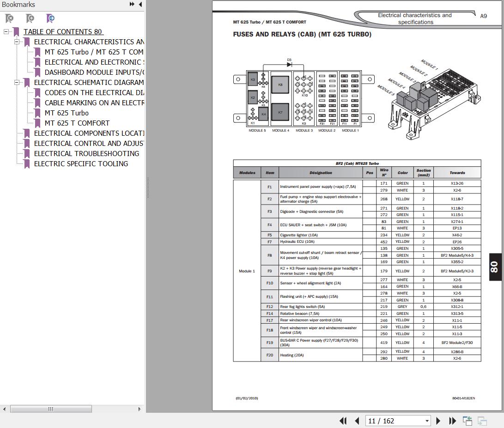504x428 pixels.
Task: Click the Color column header
Action: 402,173
